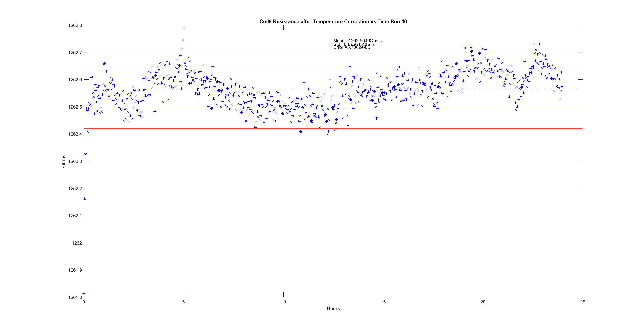Click the Ohms y-axis label
This screenshot has height=334, width=644.
point(64,161)
